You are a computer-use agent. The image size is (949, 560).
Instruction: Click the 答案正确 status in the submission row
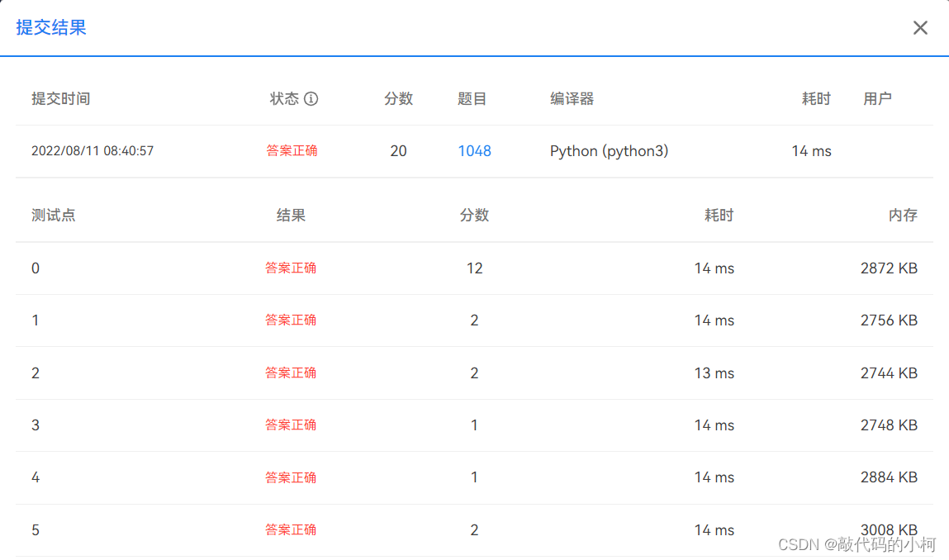(x=292, y=150)
